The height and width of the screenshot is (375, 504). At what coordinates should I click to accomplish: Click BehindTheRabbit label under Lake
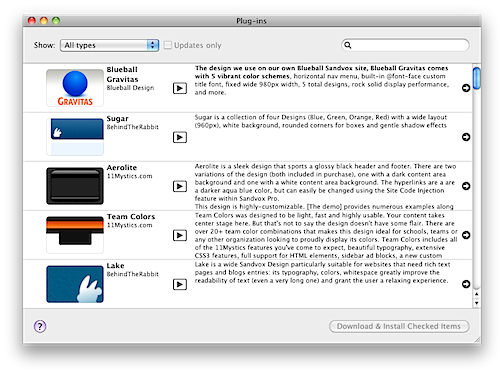click(x=132, y=274)
